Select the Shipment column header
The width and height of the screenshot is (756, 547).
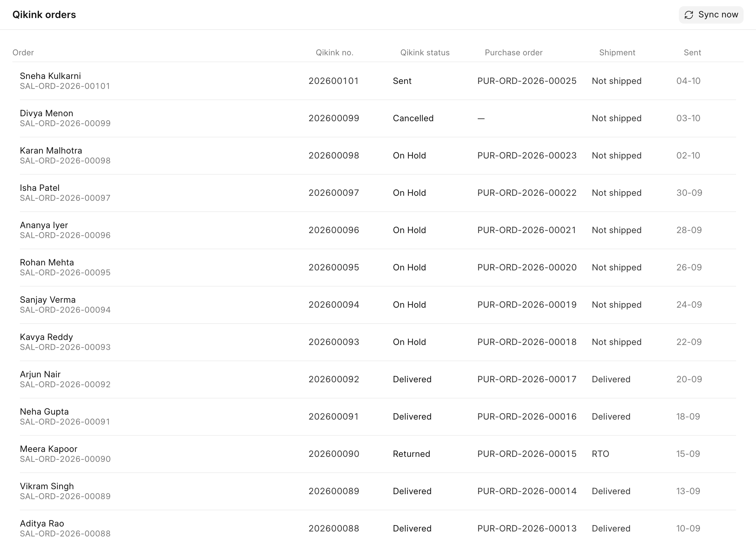tap(617, 53)
